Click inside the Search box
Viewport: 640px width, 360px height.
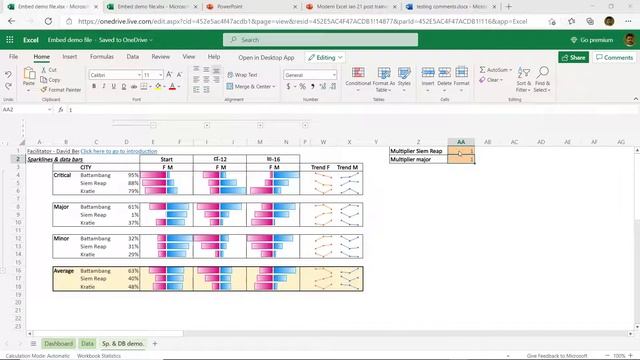pos(320,40)
